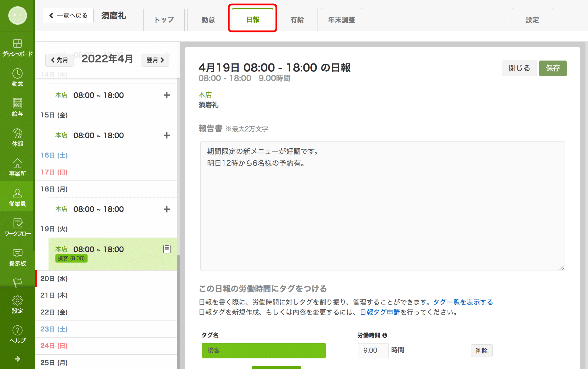This screenshot has width=588, height=369.
Task: Click the report note icon on 19日 entry
Action: coord(167,249)
